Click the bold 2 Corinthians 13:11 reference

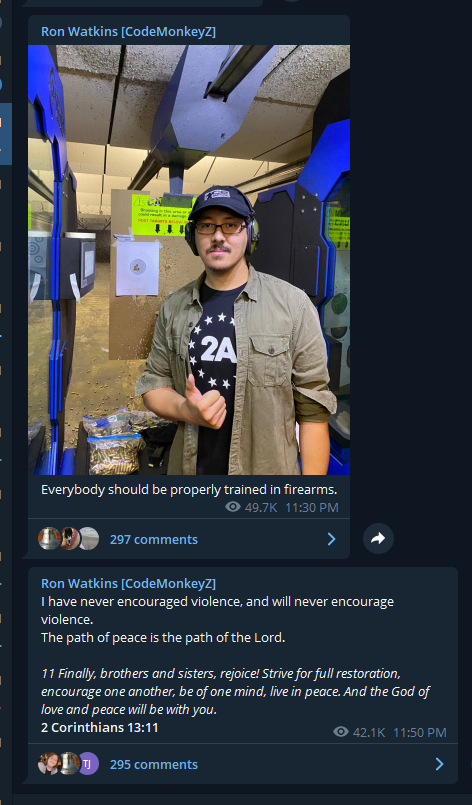tap(100, 727)
